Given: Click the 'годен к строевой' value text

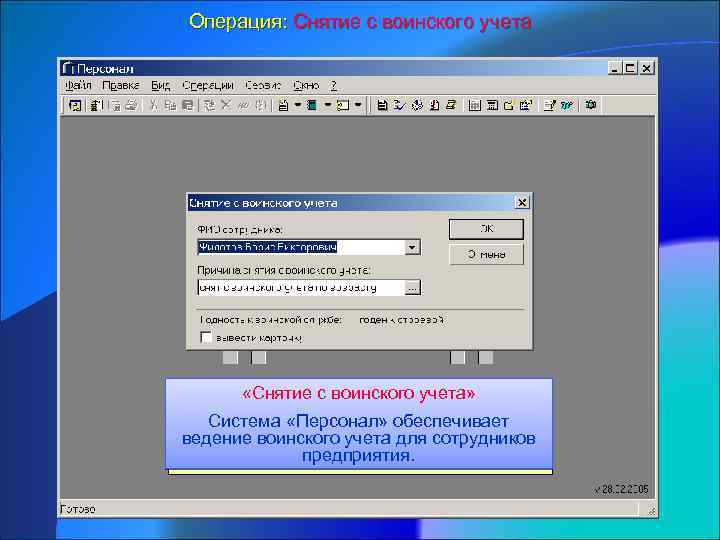Looking at the screenshot, I should [x=401, y=320].
